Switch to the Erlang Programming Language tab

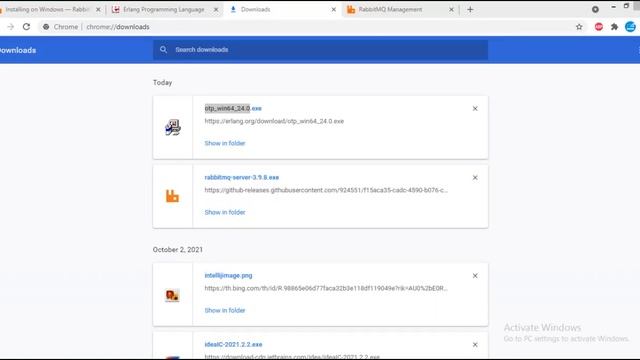click(163, 9)
